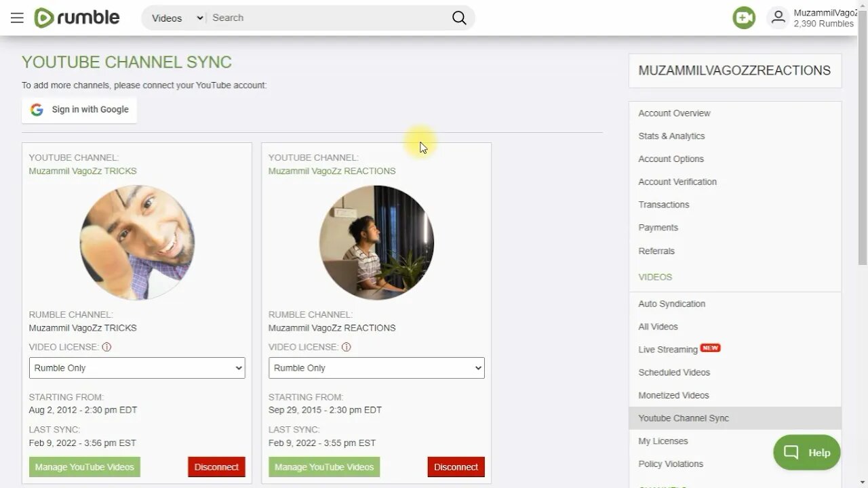Expand Video License dropdown for Muzammil VagoZz REACTIONS

pos(376,368)
